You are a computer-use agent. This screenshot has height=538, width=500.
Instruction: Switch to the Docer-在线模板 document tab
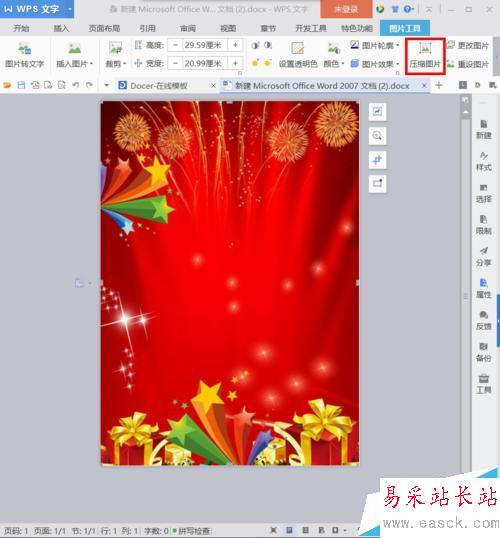[x=159, y=85]
